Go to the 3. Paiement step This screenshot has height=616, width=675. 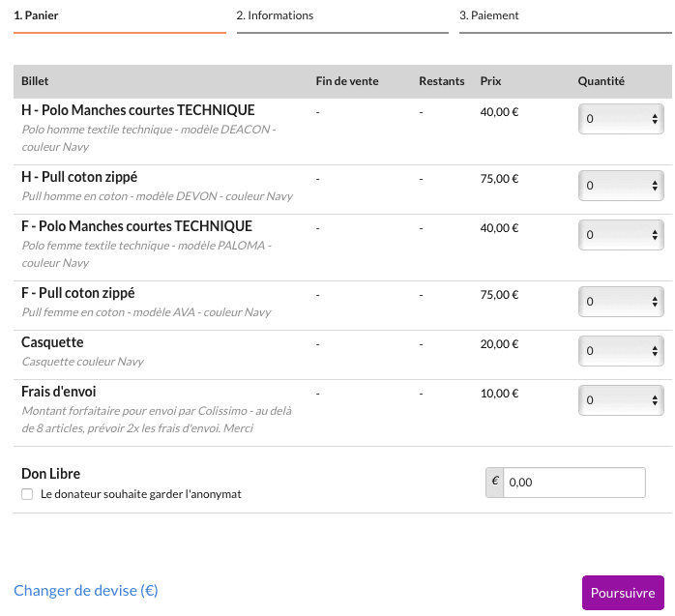(488, 15)
